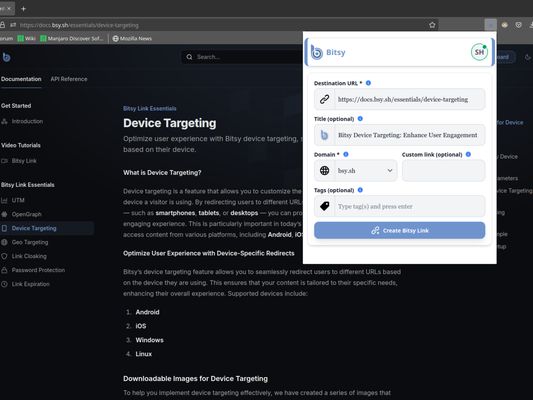Toggle the dark mode moon icon

528,57
